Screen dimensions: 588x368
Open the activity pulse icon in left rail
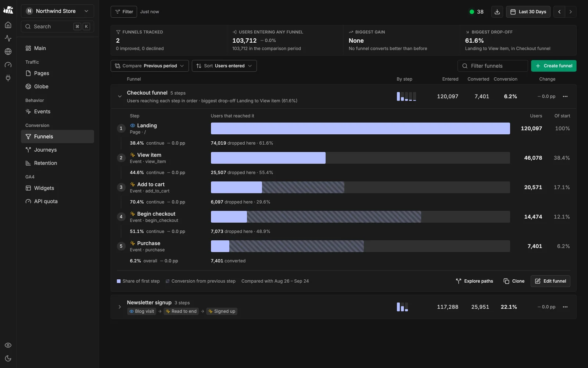(8, 38)
